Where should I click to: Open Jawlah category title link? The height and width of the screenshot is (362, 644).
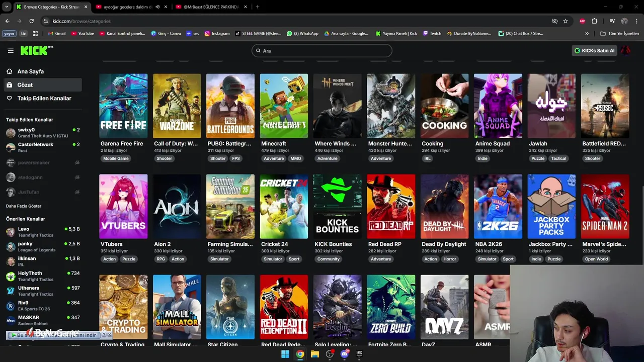pos(538,144)
